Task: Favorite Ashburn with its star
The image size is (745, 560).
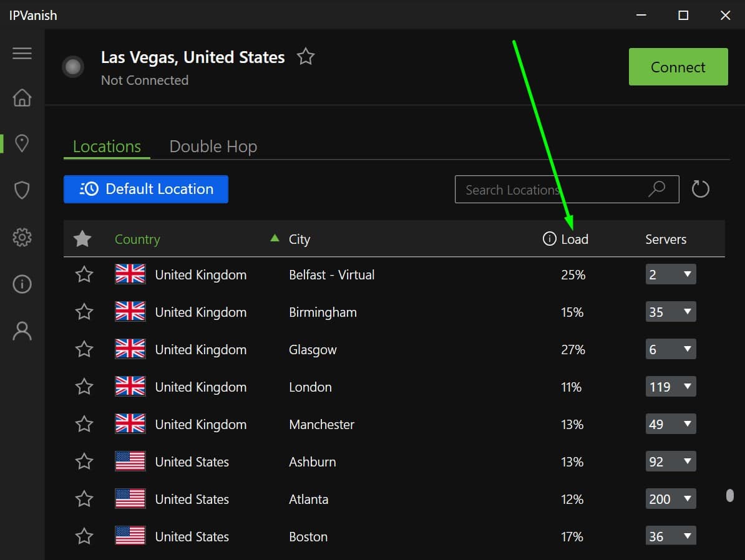Action: [84, 461]
